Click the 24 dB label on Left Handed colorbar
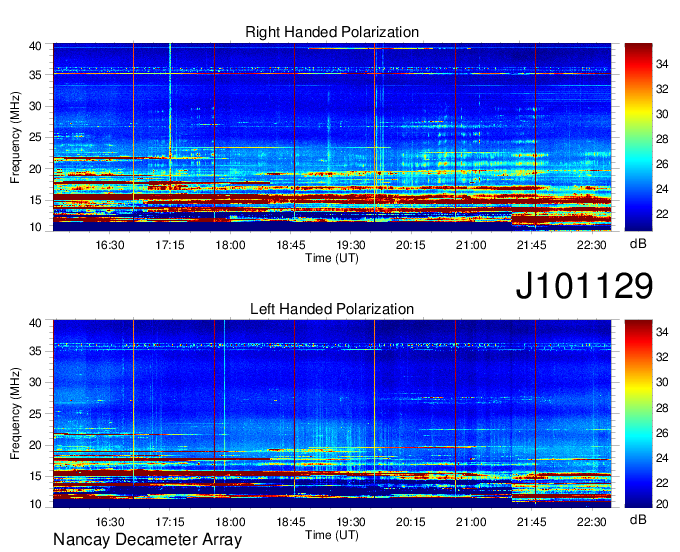Viewport: 680px width, 552px height. 662,458
